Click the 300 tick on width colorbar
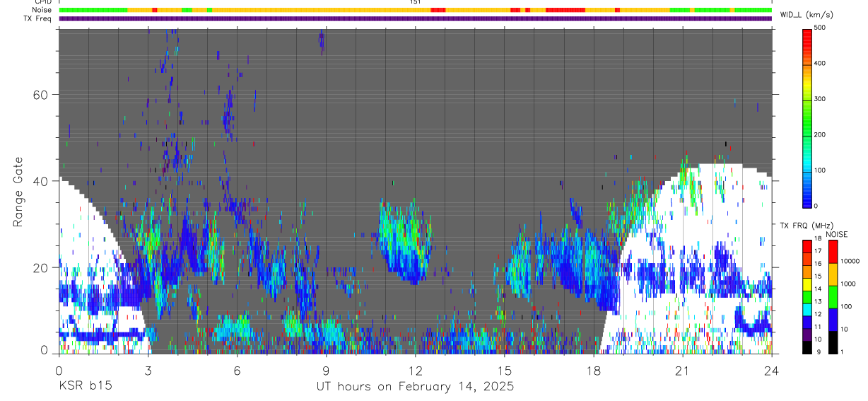The width and height of the screenshot is (868, 401). (x=820, y=99)
